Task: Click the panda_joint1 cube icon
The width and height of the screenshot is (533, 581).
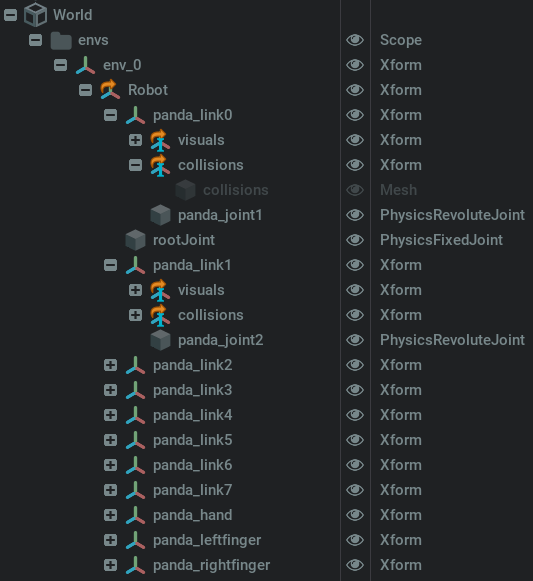Action: [160, 215]
